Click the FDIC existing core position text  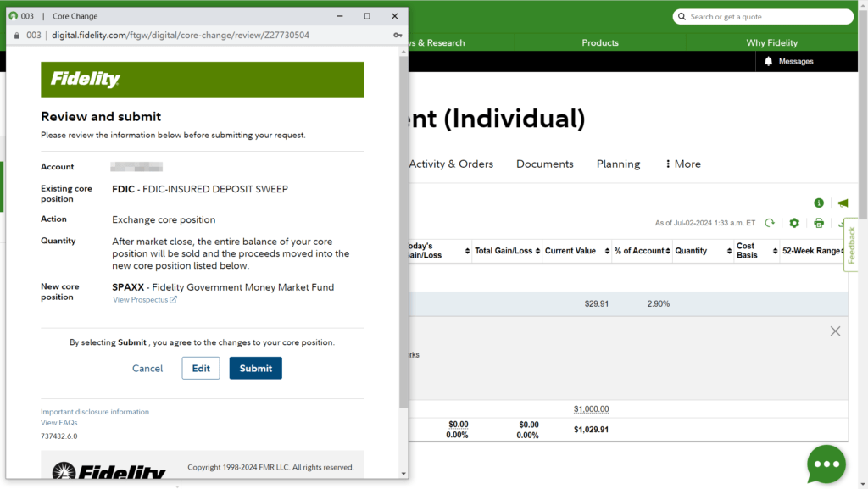click(x=200, y=189)
